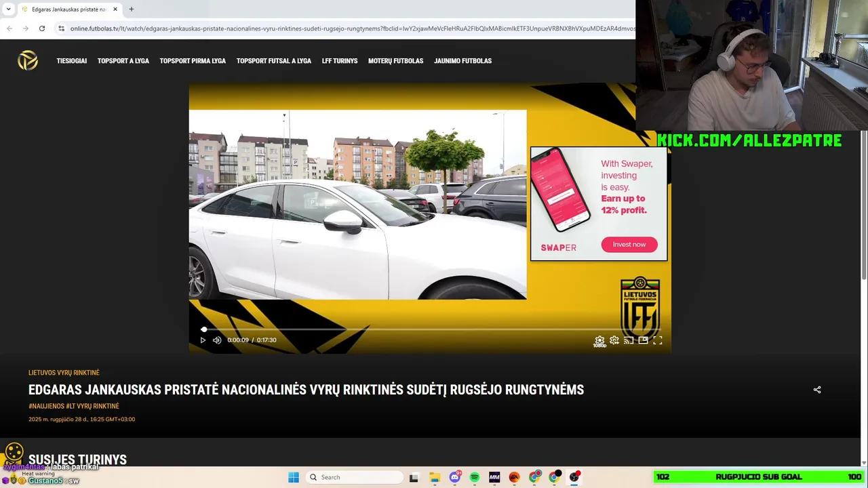Click the #LT VYRŲ RINKTINĖ hashtag

(x=92, y=406)
